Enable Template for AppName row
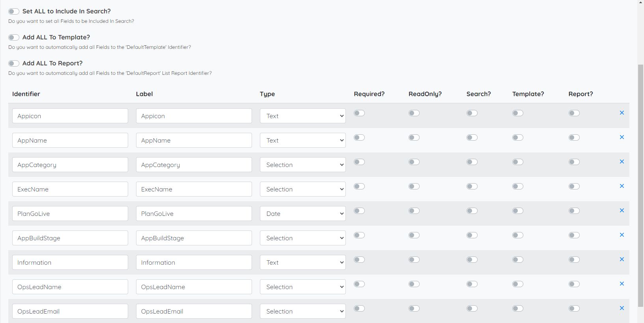Screen dimensions: 644x323 (x=518, y=137)
